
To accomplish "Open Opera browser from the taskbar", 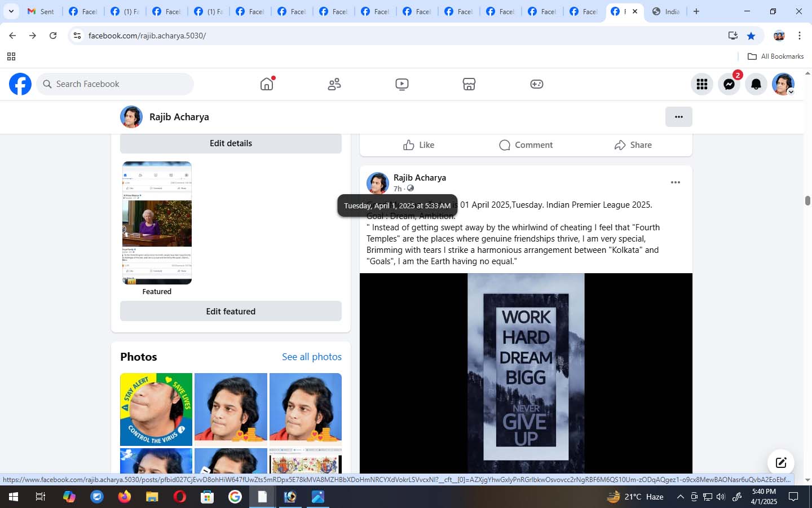I will click(x=179, y=497).
